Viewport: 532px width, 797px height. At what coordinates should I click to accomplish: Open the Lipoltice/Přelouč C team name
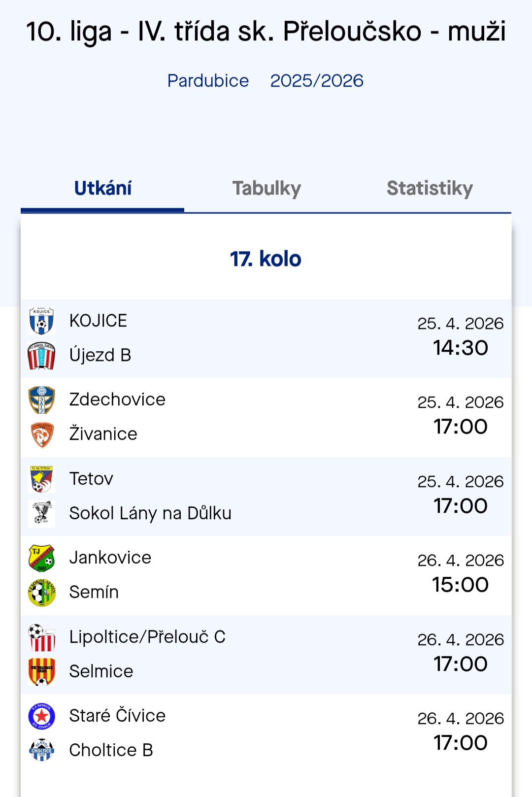point(147,637)
